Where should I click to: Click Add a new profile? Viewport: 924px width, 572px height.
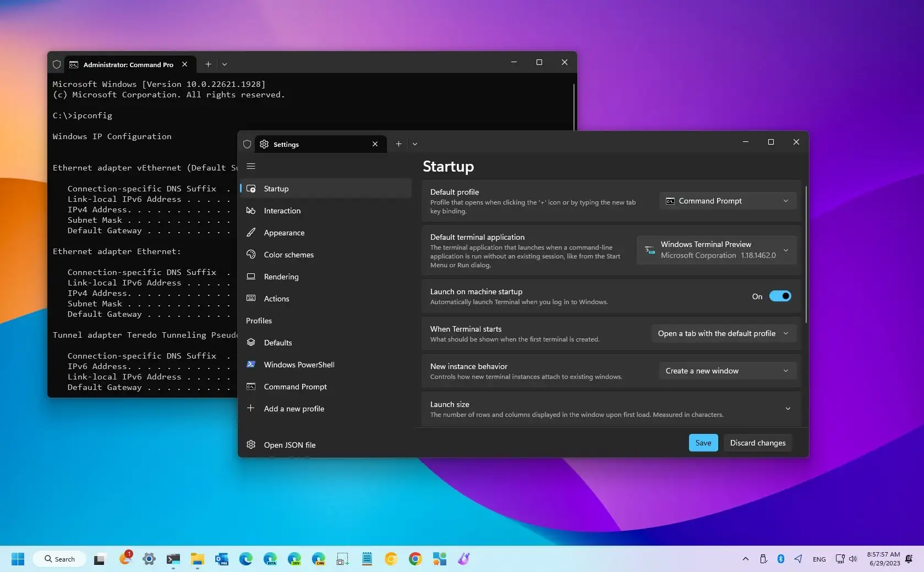pyautogui.click(x=326, y=409)
